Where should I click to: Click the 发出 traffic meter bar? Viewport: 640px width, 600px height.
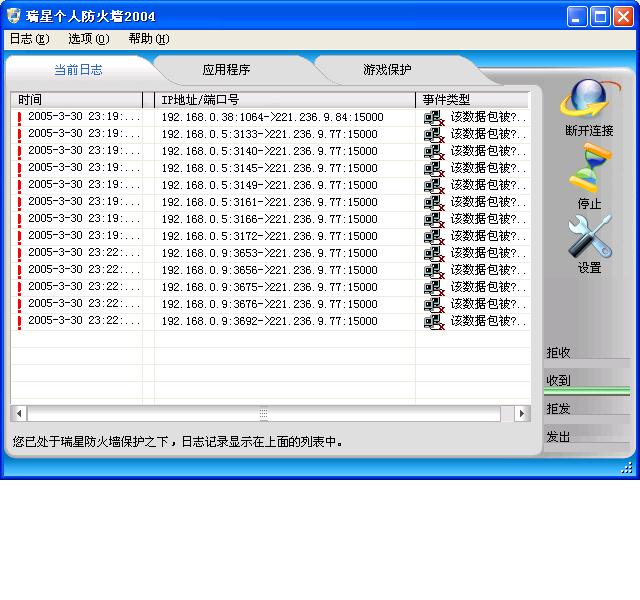point(587,447)
